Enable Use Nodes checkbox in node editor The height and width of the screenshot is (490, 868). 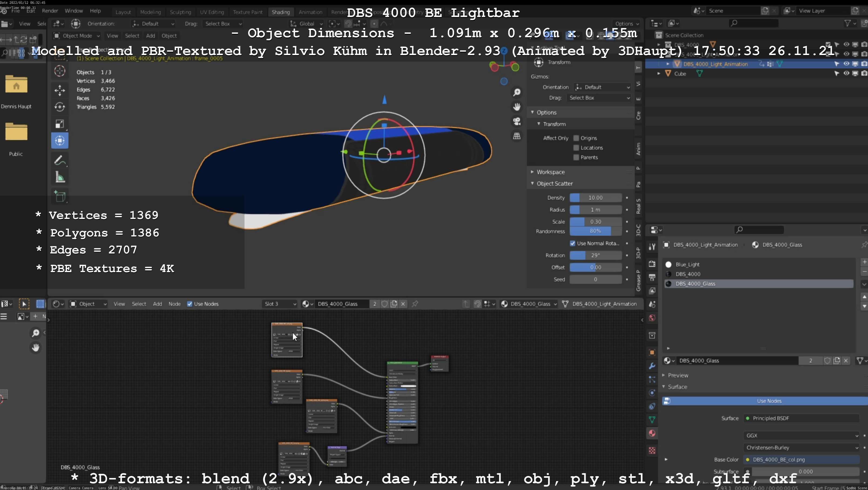tap(190, 304)
